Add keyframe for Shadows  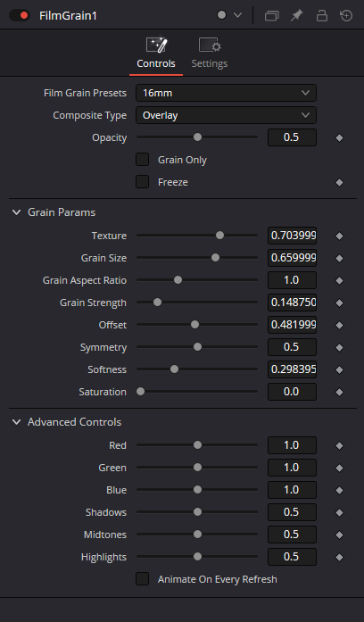coord(339,512)
